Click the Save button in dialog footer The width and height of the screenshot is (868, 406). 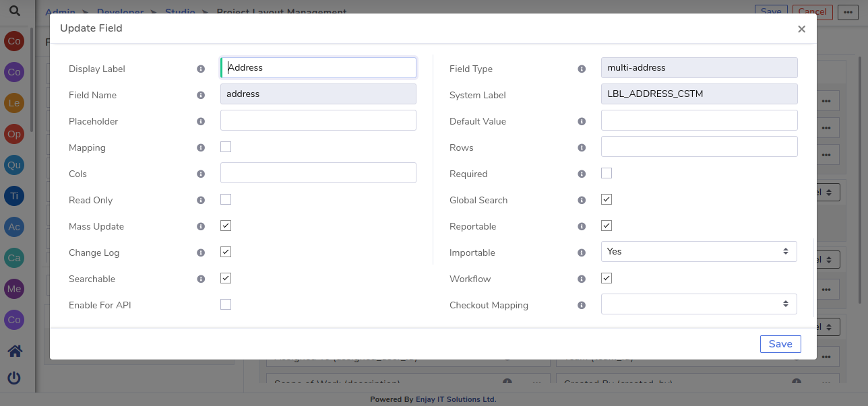[x=780, y=343]
